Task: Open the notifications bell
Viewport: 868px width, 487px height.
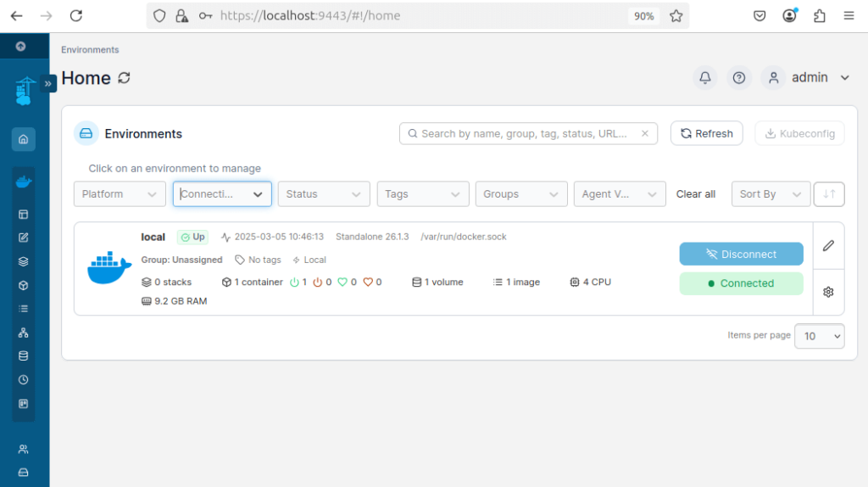Action: 705,78
